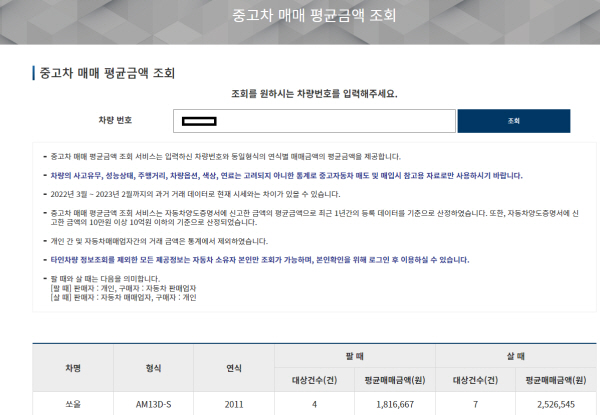
Task: Click the line starting [팔 때] 판매자
Action: pos(123,288)
